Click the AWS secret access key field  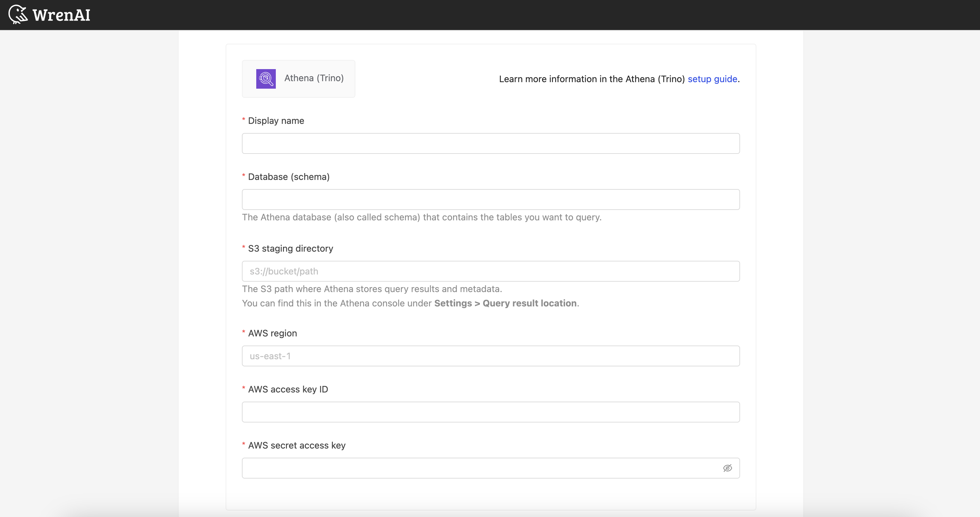click(x=491, y=468)
